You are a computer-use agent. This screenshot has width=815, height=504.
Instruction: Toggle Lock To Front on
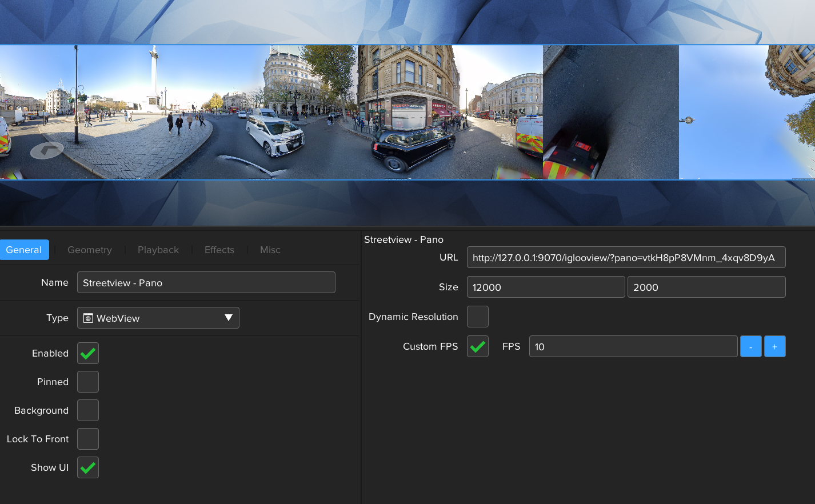pyautogui.click(x=87, y=438)
